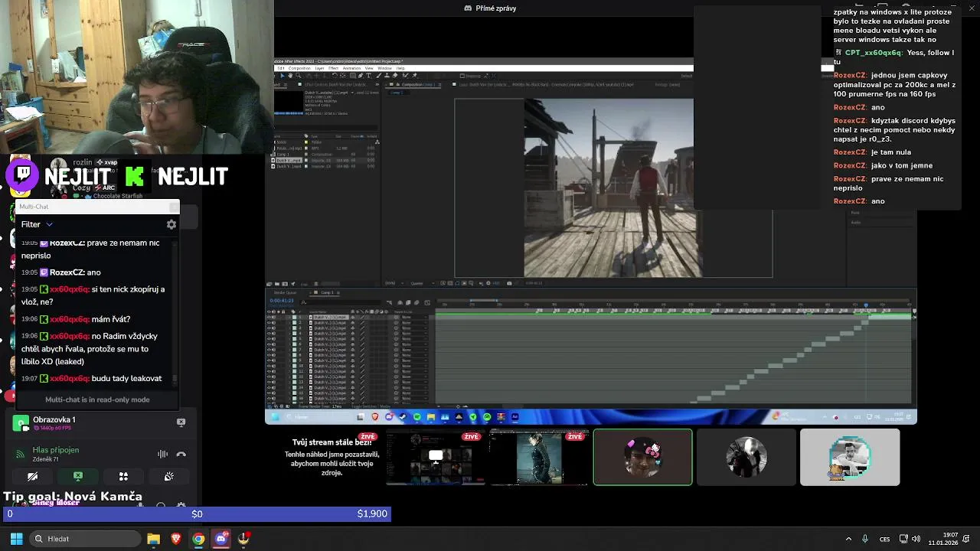The height and width of the screenshot is (551, 980).
Task: Toggle Snapping checkbox in After Effects toolbar
Action: pos(462,76)
